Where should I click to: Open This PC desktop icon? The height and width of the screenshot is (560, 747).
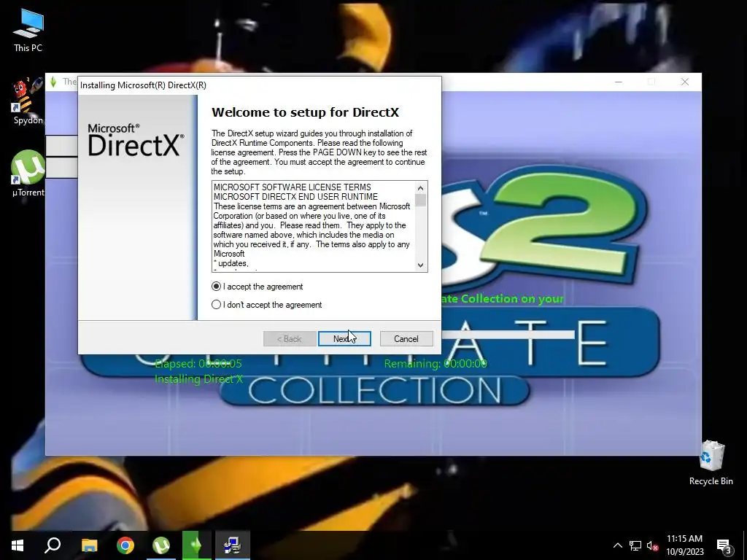pyautogui.click(x=28, y=30)
